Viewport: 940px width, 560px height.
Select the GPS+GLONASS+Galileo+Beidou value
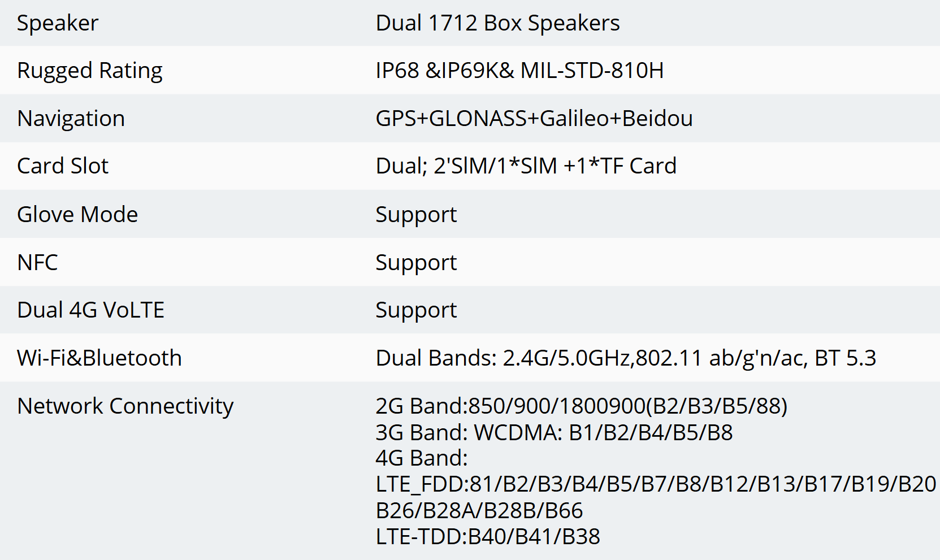click(534, 119)
